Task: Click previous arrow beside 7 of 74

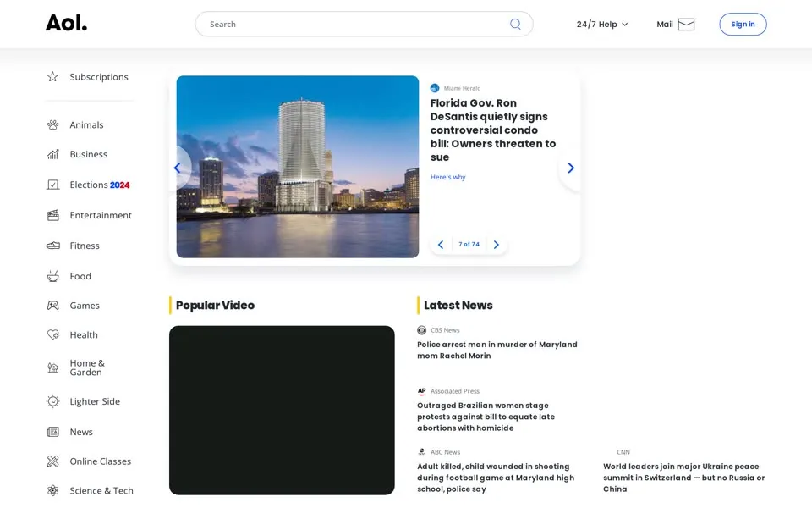Action: point(441,245)
